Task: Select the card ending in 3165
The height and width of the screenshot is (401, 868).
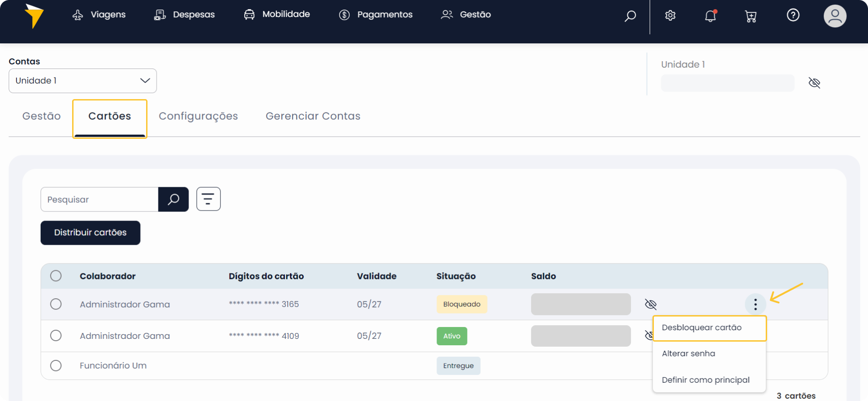Action: click(x=56, y=304)
